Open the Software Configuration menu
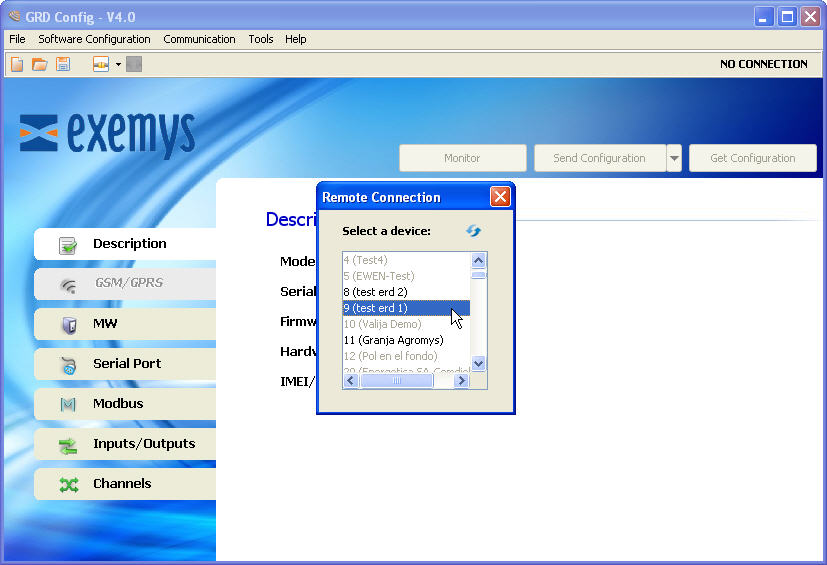This screenshot has height=565, width=827. click(x=94, y=39)
